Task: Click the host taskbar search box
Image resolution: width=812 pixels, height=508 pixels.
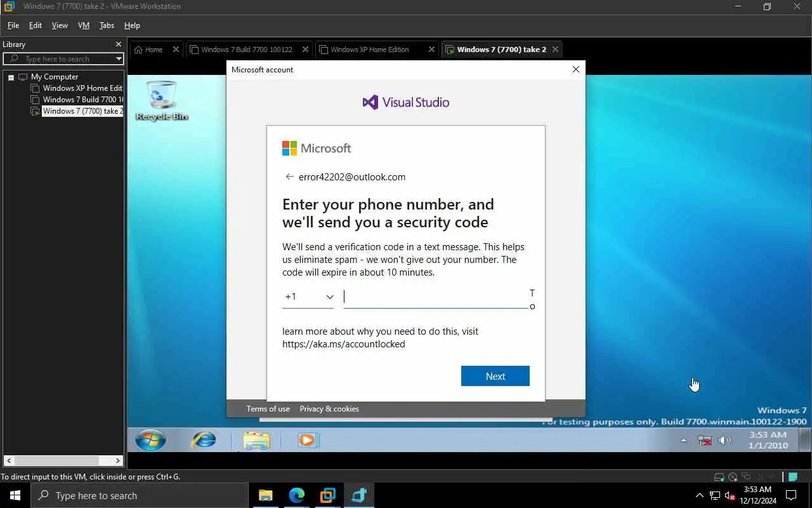Action: coord(140,495)
